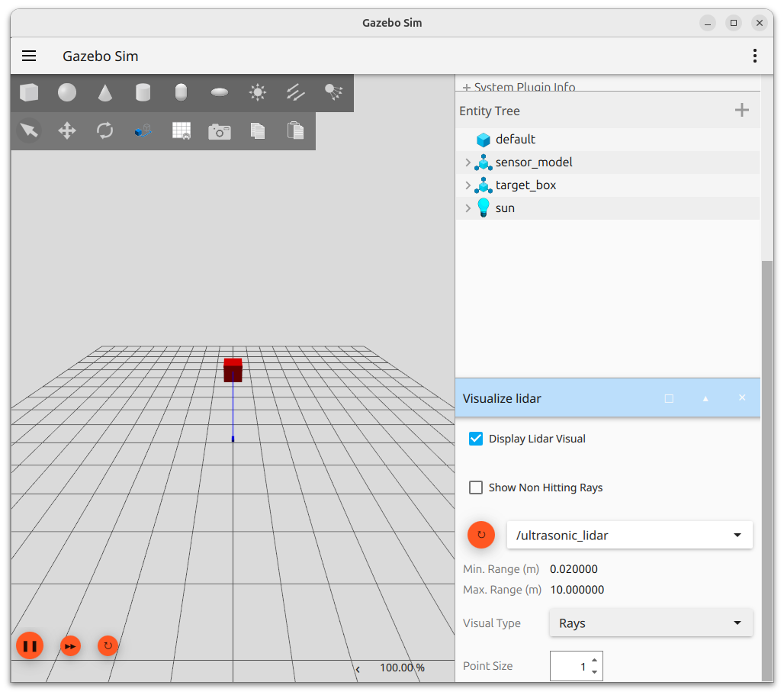The width and height of the screenshot is (784, 695).
Task: Activate the rotate mode tool
Action: [x=105, y=131]
